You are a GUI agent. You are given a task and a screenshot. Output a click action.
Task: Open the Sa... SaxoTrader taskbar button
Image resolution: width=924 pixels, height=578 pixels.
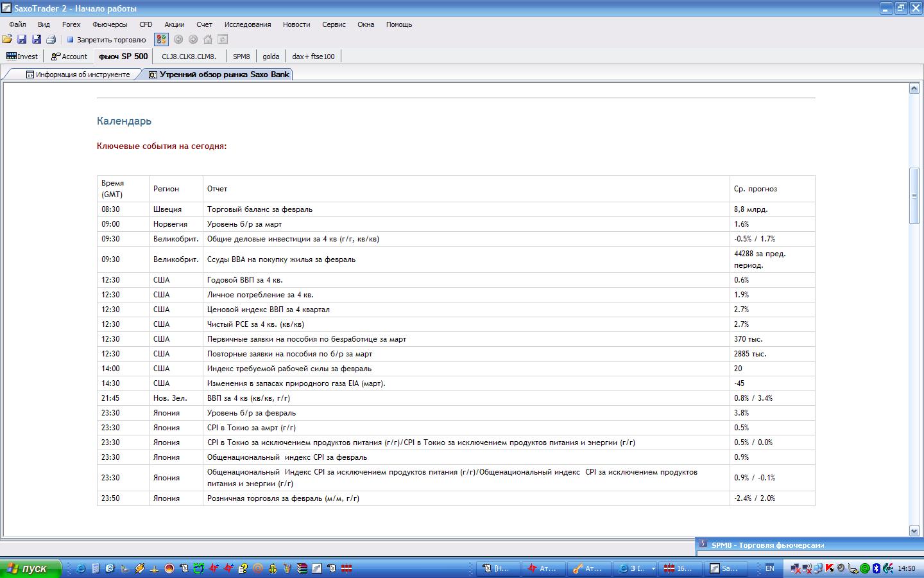[725, 568]
